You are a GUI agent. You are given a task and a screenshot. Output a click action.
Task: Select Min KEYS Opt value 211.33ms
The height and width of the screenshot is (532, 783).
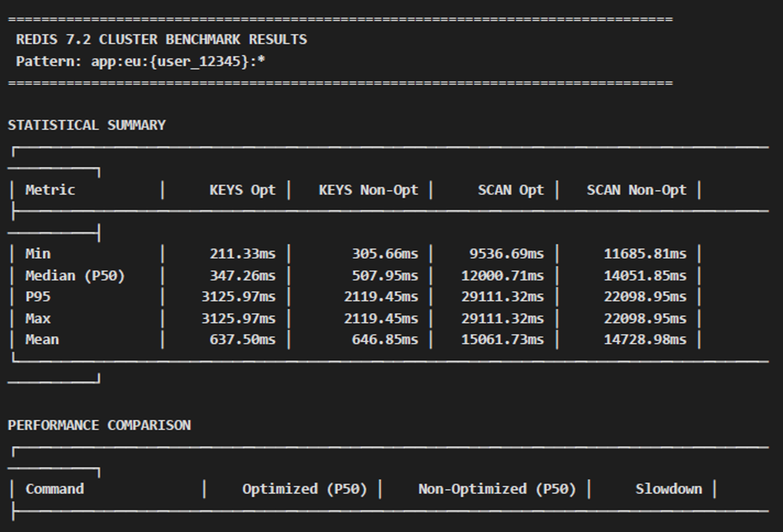point(243,254)
